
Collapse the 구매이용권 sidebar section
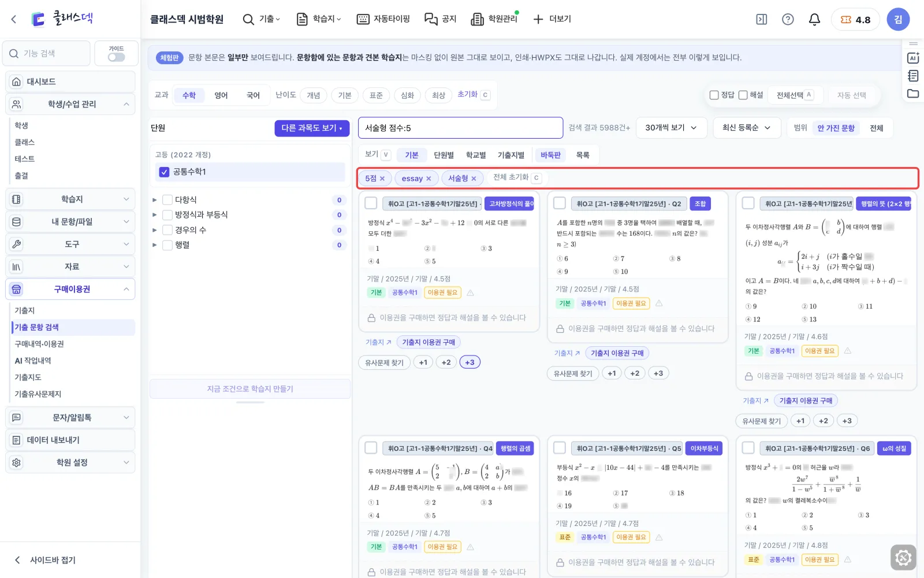click(70, 289)
